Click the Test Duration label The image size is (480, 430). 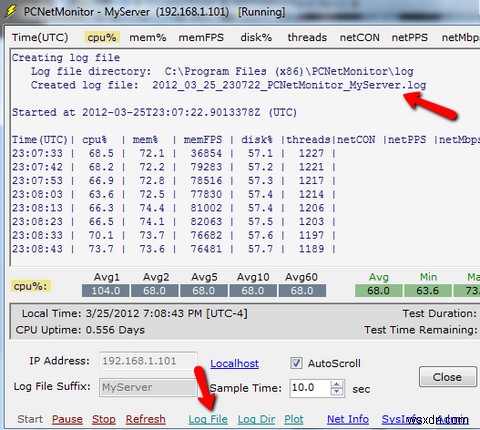click(440, 313)
